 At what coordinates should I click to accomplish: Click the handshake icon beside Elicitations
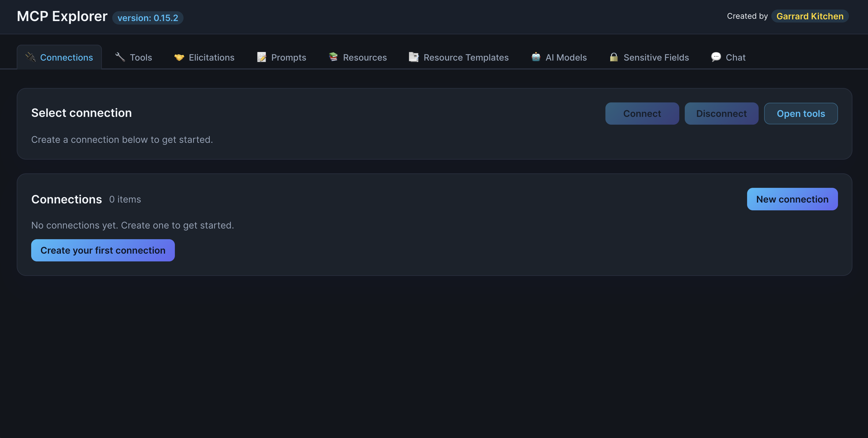(x=179, y=57)
